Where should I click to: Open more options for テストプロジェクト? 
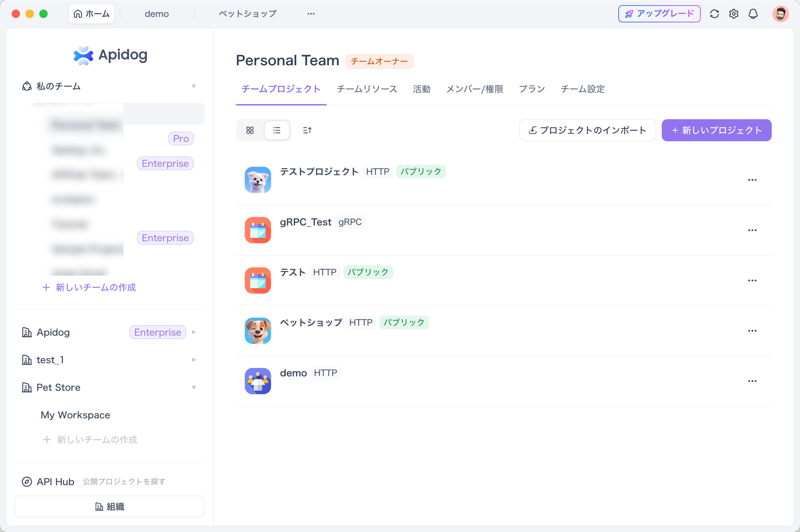pos(752,180)
